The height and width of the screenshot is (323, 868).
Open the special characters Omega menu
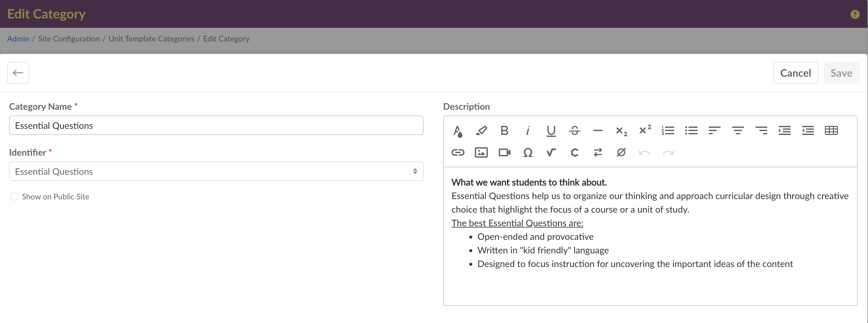[528, 153]
